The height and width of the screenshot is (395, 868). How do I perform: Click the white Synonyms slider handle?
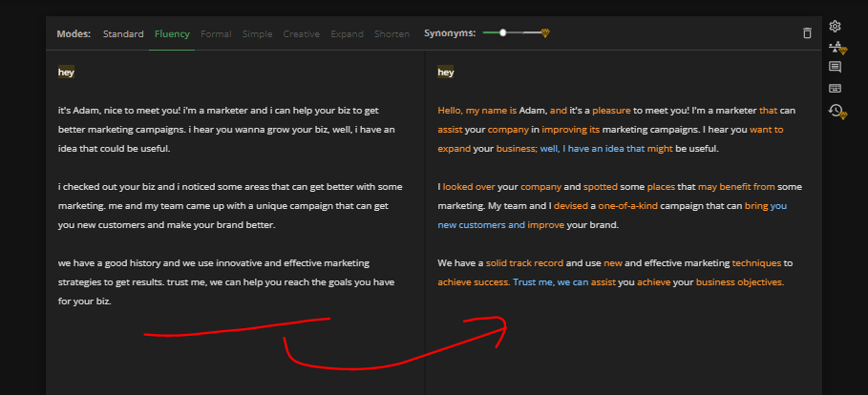pyautogui.click(x=502, y=33)
